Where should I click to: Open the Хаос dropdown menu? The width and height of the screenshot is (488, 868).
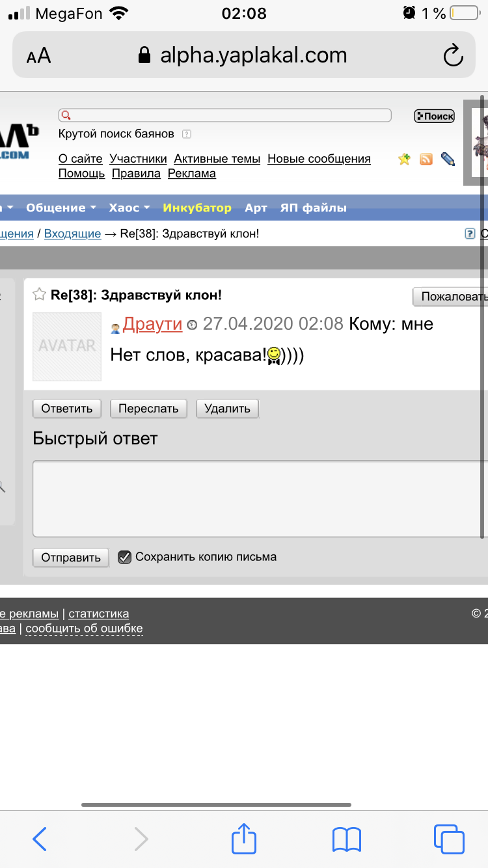point(129,208)
